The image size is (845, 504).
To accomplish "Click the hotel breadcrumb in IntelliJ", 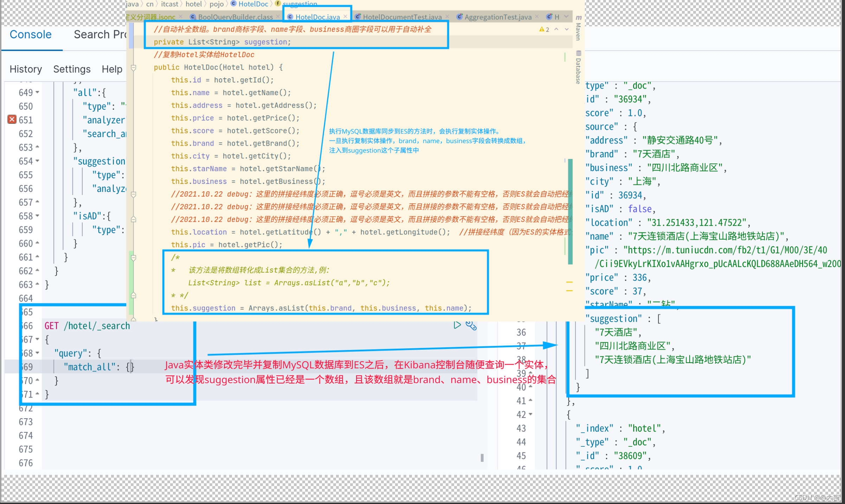I will pos(194,4).
